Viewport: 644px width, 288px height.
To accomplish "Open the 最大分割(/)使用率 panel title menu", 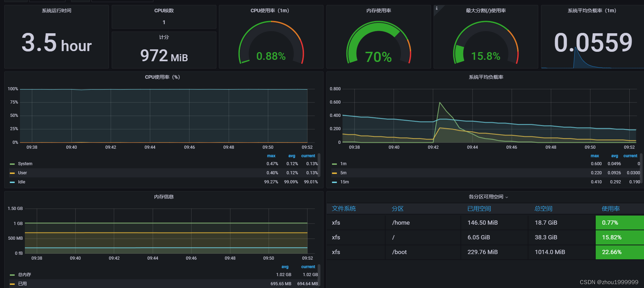I will tap(486, 10).
